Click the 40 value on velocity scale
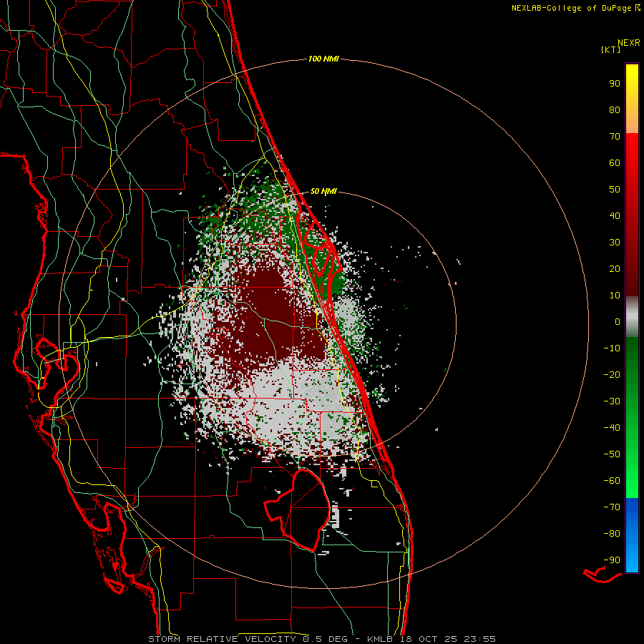 point(615,215)
